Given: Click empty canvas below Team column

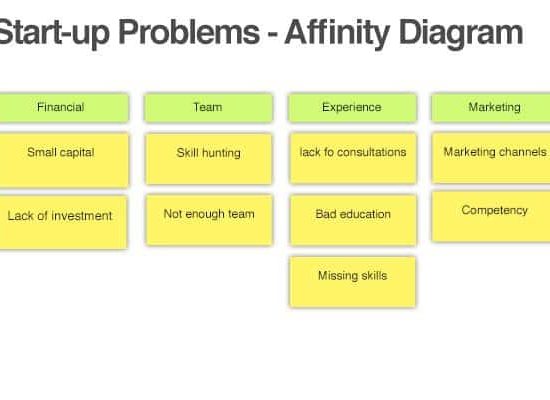Looking at the screenshot, I should click(209, 309).
